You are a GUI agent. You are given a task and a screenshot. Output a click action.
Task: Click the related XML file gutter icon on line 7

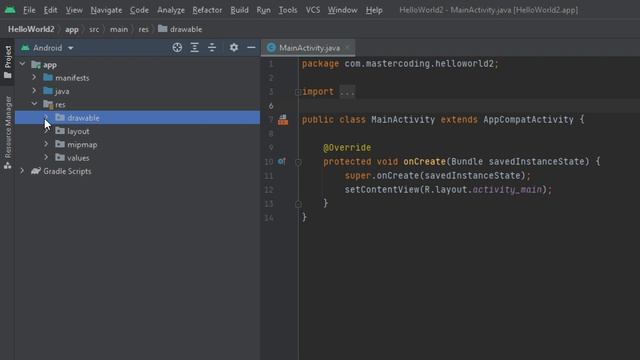283,120
